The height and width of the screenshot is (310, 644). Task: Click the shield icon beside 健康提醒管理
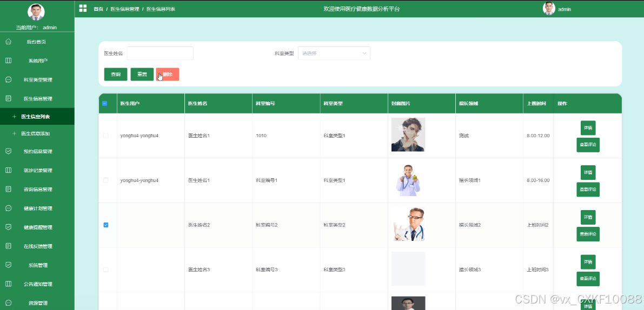tap(8, 227)
